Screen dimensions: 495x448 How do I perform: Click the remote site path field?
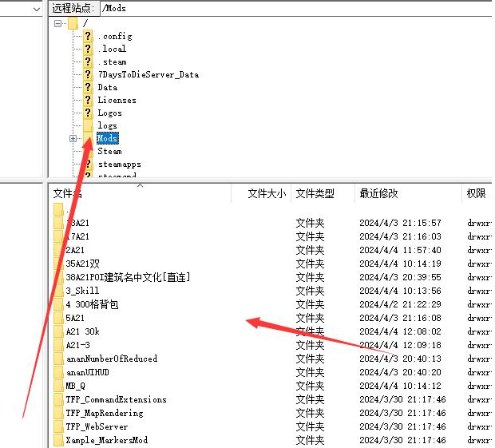(295, 8)
